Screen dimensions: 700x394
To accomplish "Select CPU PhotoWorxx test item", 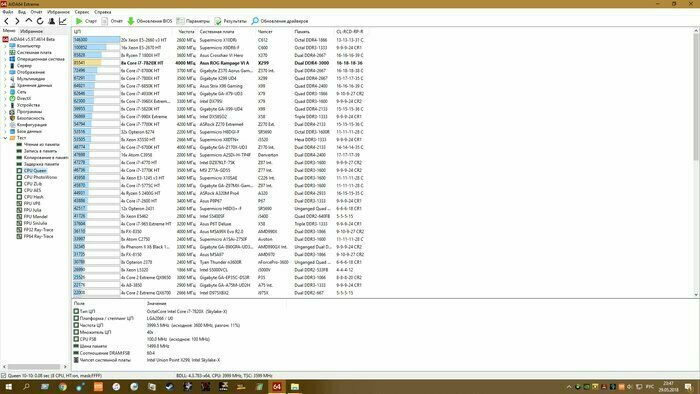I will [x=40, y=177].
